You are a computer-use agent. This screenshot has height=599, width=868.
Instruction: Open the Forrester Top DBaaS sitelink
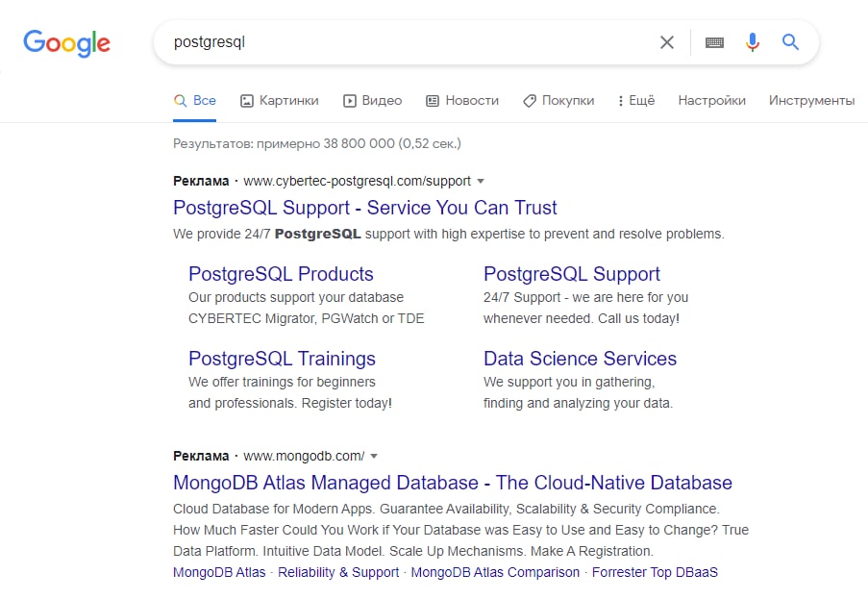click(655, 572)
